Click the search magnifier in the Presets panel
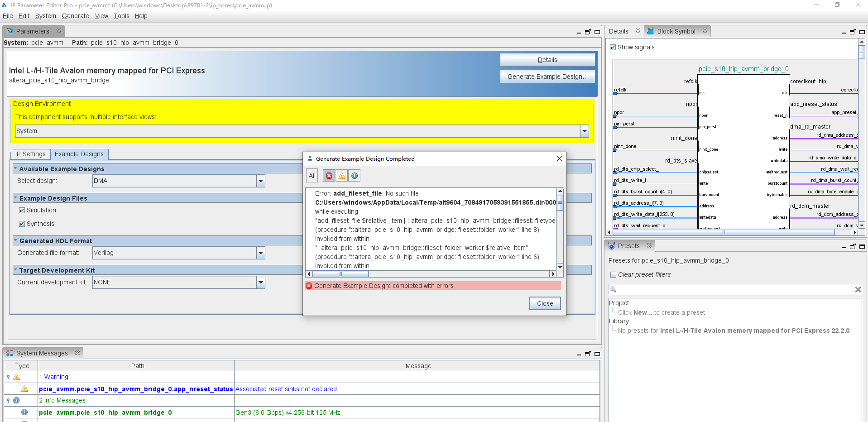868x422 pixels. pyautogui.click(x=613, y=289)
